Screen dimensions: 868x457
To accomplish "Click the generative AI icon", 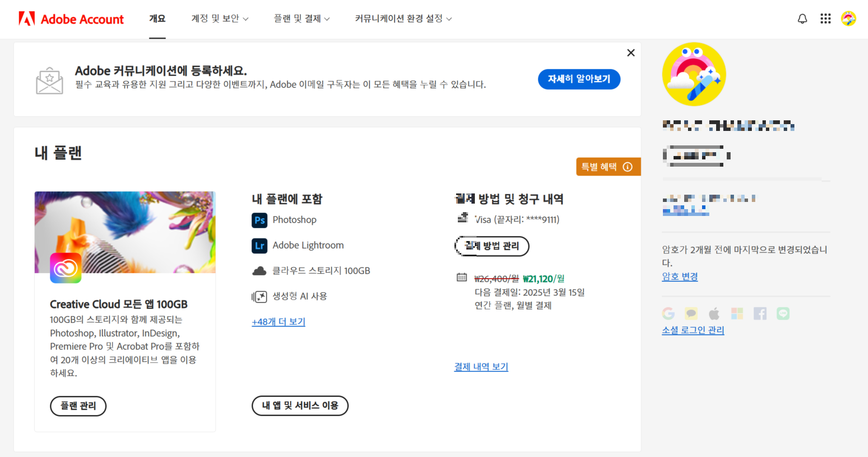I will [x=259, y=296].
